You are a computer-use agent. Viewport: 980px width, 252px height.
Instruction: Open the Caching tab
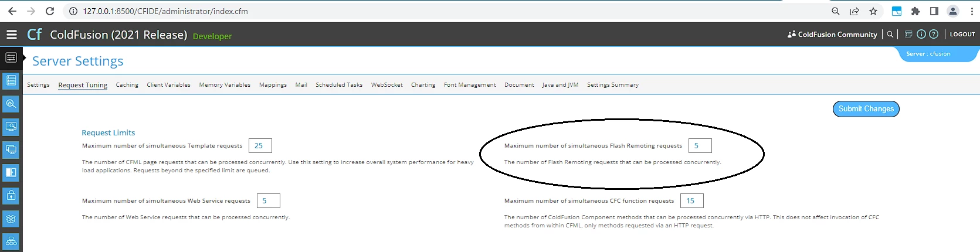click(127, 85)
